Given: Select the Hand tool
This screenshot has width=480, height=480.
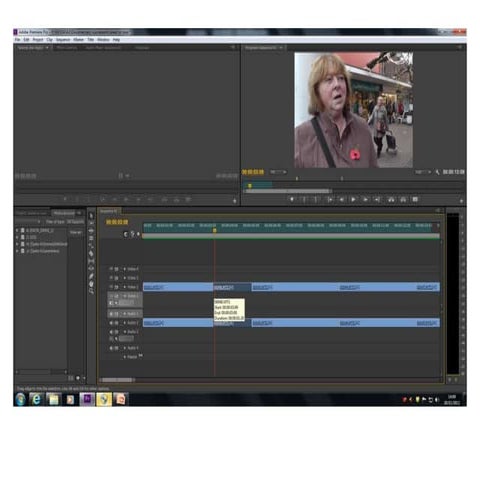Looking at the screenshot, I should pos(91,284).
